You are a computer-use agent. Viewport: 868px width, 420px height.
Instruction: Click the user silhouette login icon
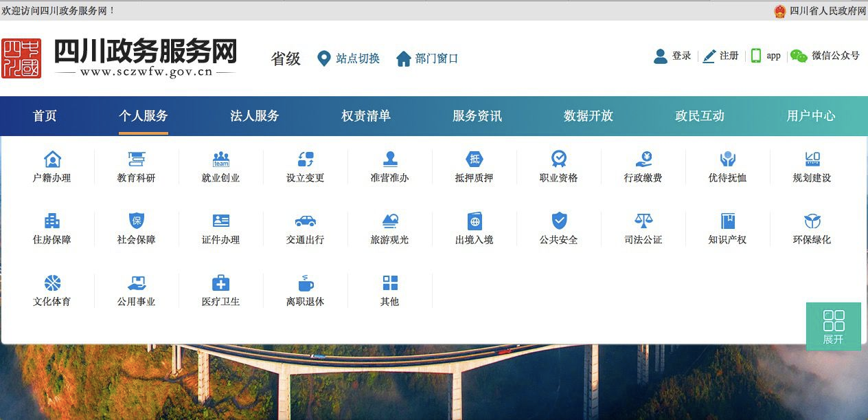661,56
